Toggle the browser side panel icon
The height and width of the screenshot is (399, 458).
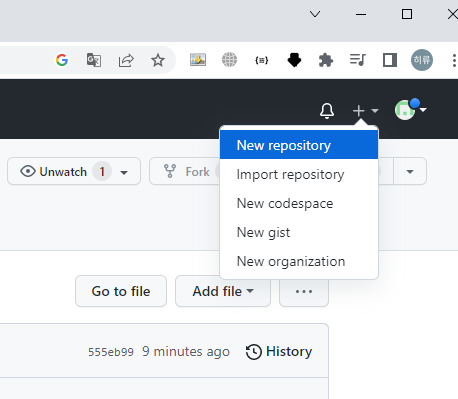(x=390, y=60)
